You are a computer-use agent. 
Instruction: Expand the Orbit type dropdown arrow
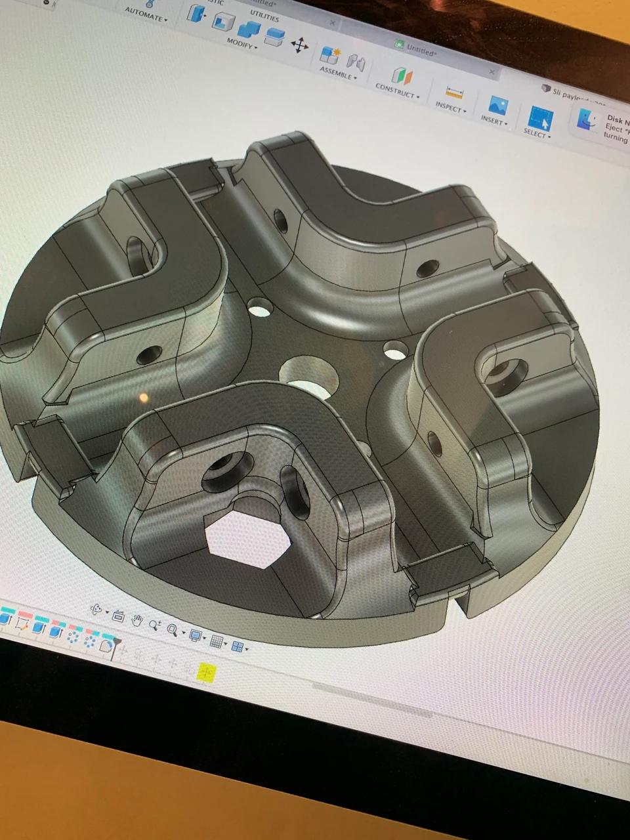tap(106, 613)
